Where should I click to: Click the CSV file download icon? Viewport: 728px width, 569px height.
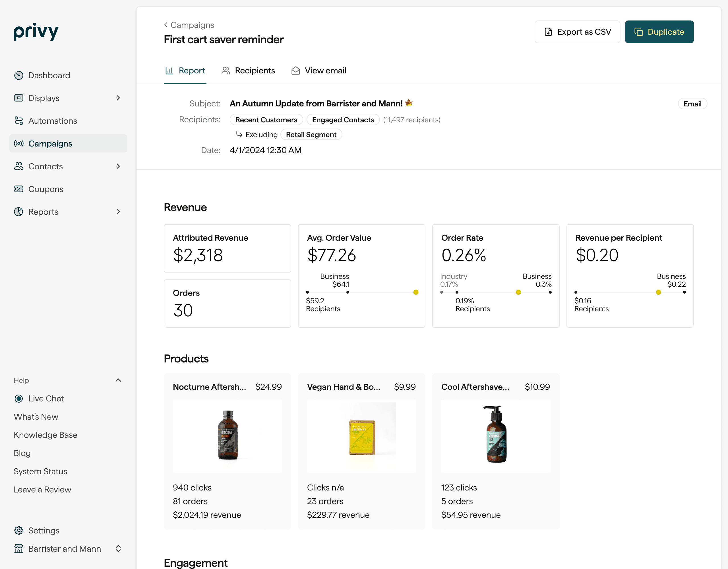(548, 32)
